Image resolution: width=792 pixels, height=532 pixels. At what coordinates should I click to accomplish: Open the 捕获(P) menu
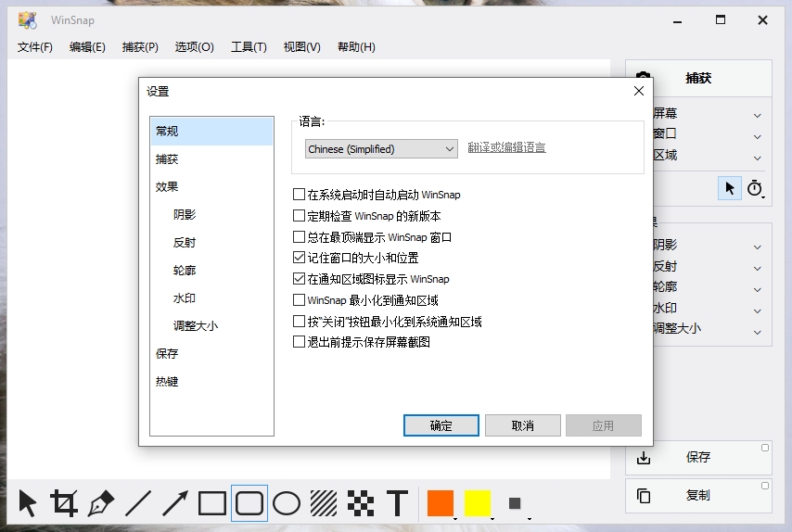point(140,47)
